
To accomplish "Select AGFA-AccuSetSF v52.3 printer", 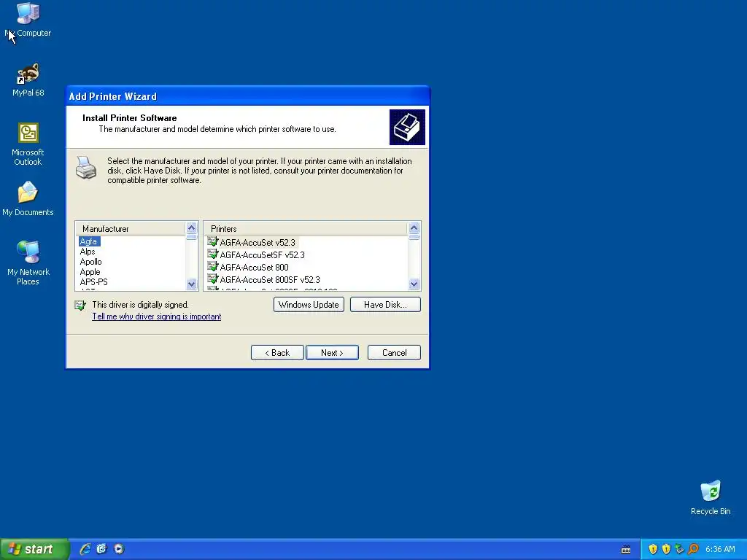I will tap(263, 254).
